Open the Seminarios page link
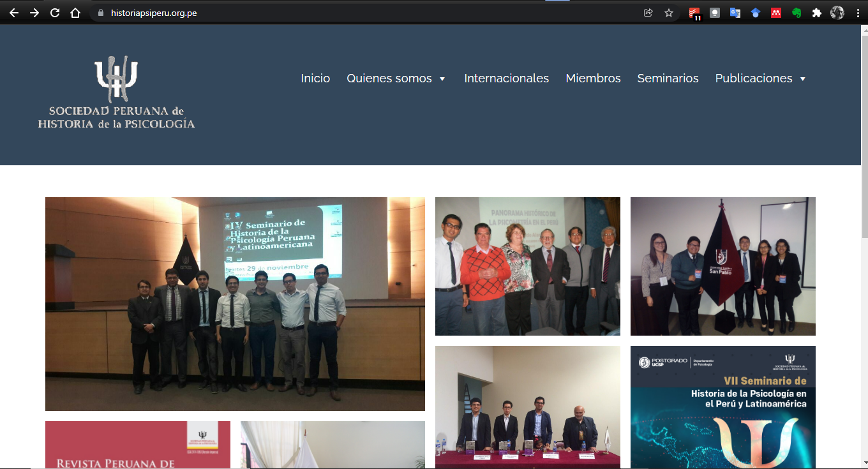 pyautogui.click(x=668, y=78)
